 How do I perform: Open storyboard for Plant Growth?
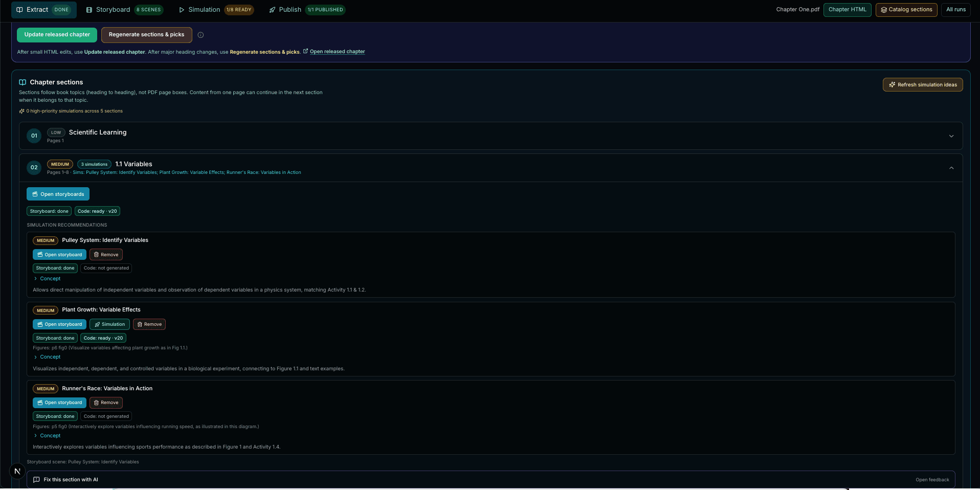click(x=59, y=324)
